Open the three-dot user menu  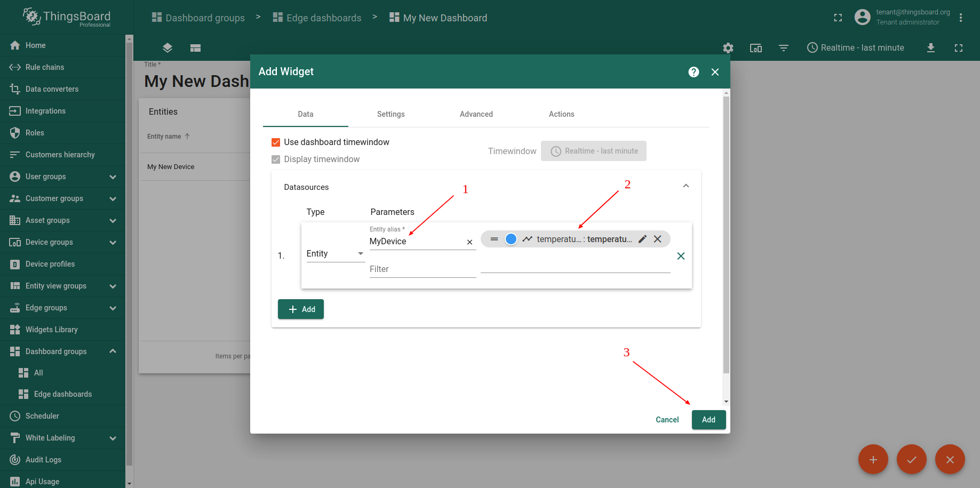[961, 18]
